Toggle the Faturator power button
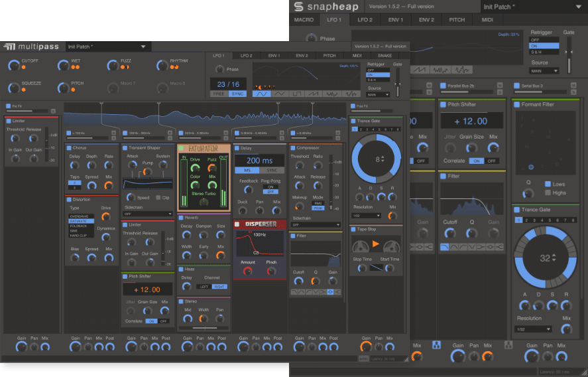The width and height of the screenshot is (588, 377). point(181,148)
